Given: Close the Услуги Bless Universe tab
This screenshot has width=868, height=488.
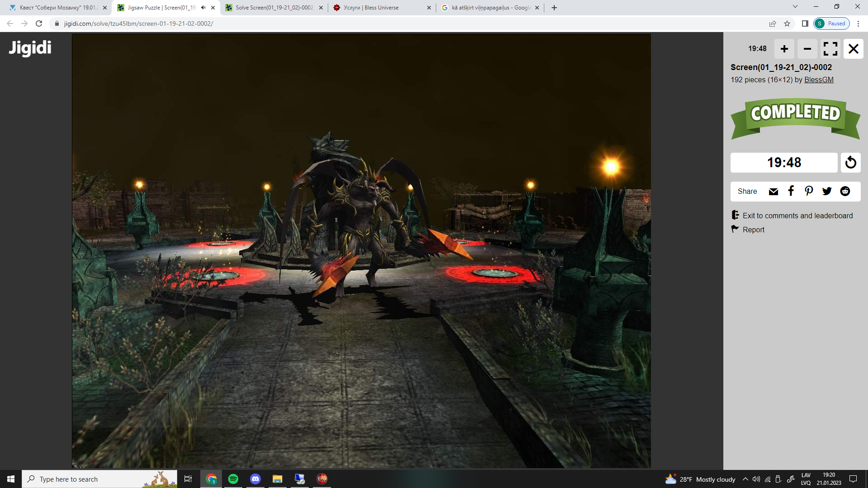Looking at the screenshot, I should (x=429, y=8).
